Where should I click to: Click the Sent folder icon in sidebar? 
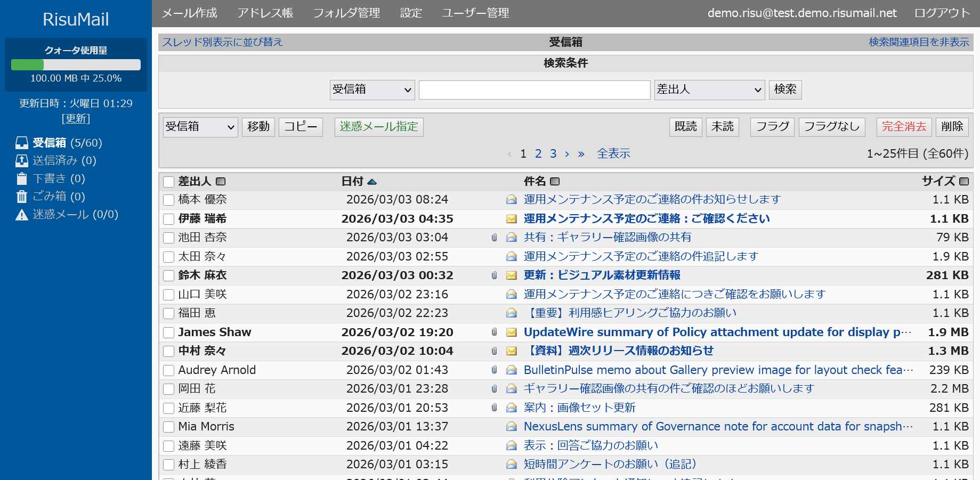tap(22, 161)
